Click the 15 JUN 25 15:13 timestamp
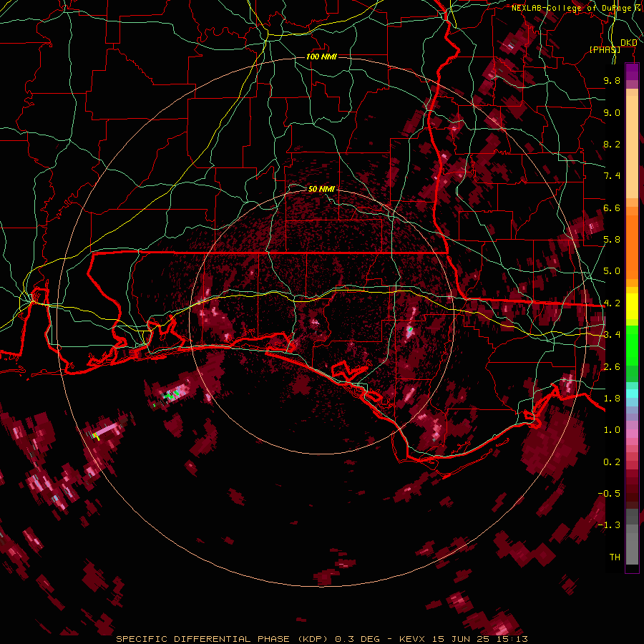The height and width of the screenshot is (644, 644). coord(479,639)
